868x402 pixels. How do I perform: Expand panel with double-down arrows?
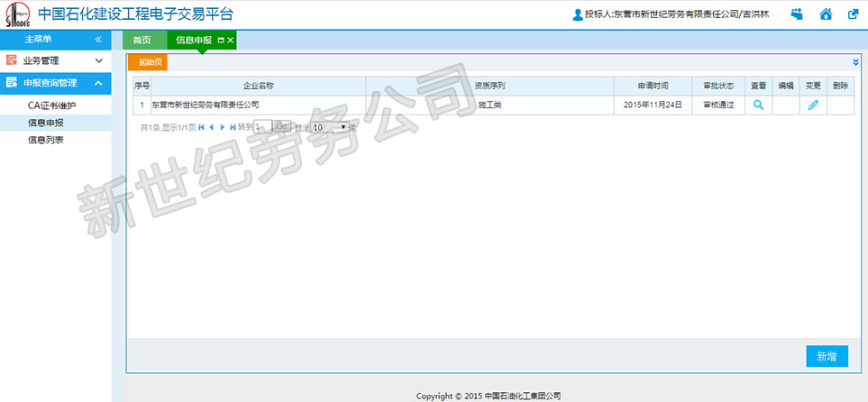(855, 62)
